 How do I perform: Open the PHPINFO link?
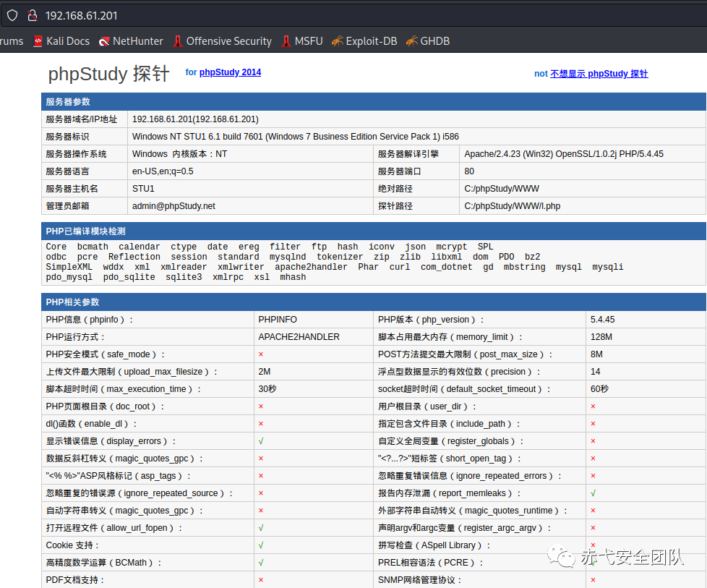(278, 320)
